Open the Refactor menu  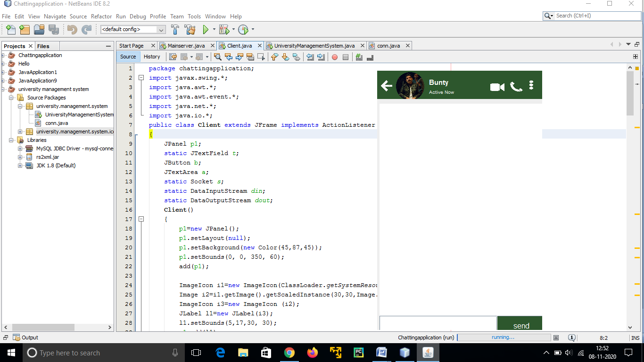101,16
